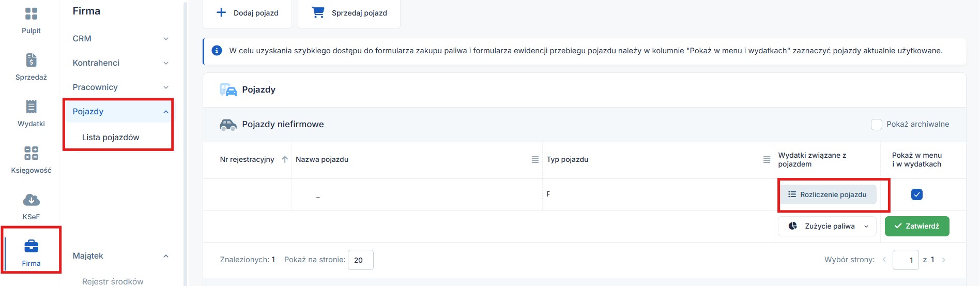Image resolution: width=980 pixels, height=286 pixels.
Task: Collapse the Majątek menu section
Action: pos(121,256)
